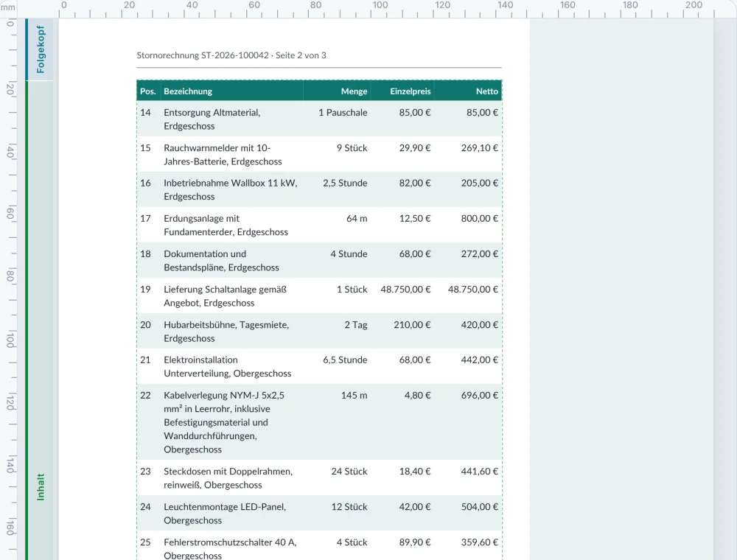737x560 pixels.
Task: Select quantity '64 m'
Action: pos(357,218)
